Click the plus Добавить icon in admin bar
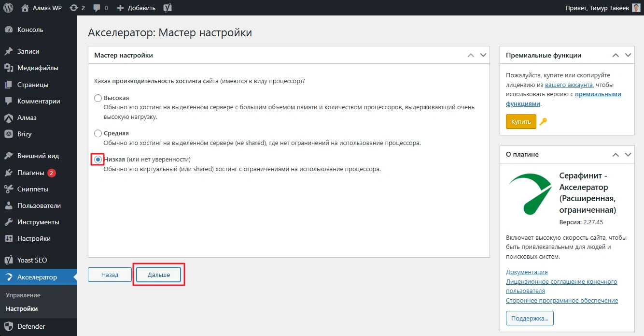Screen dimensions: 644x336 pos(121,8)
